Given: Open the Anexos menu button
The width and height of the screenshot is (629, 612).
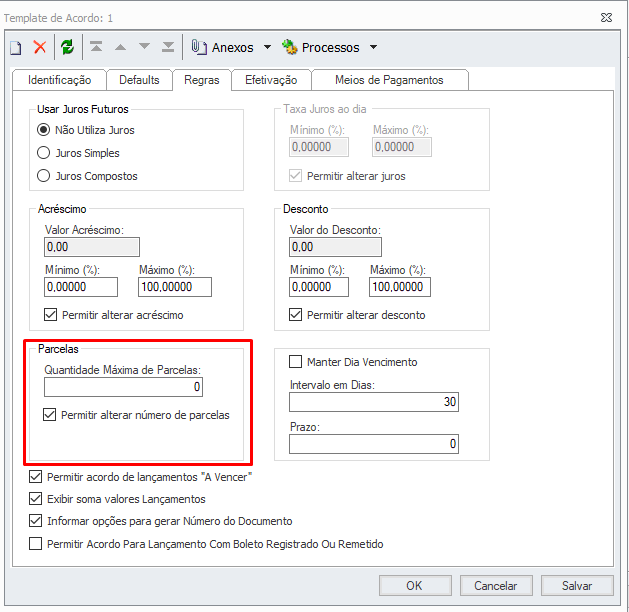Looking at the screenshot, I should [x=231, y=47].
